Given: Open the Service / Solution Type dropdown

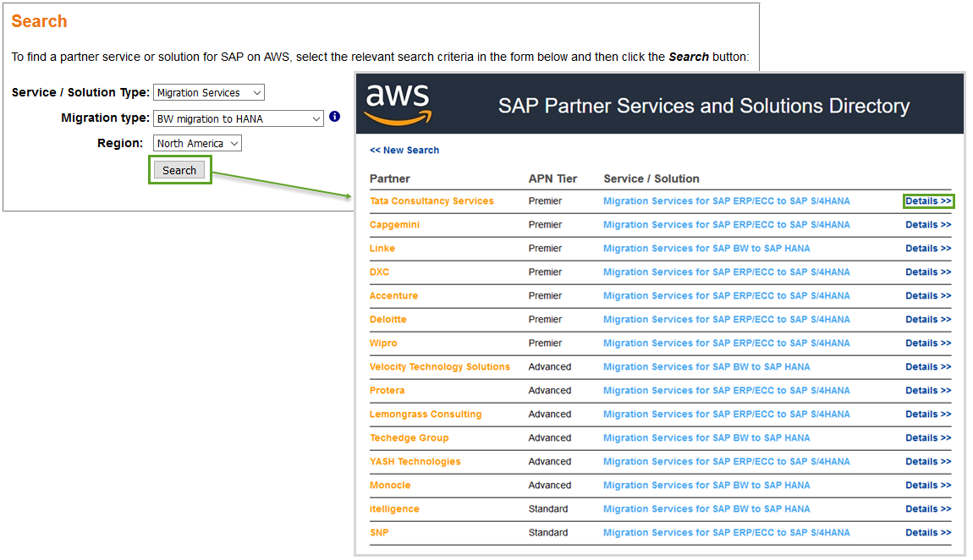Looking at the screenshot, I should (208, 92).
